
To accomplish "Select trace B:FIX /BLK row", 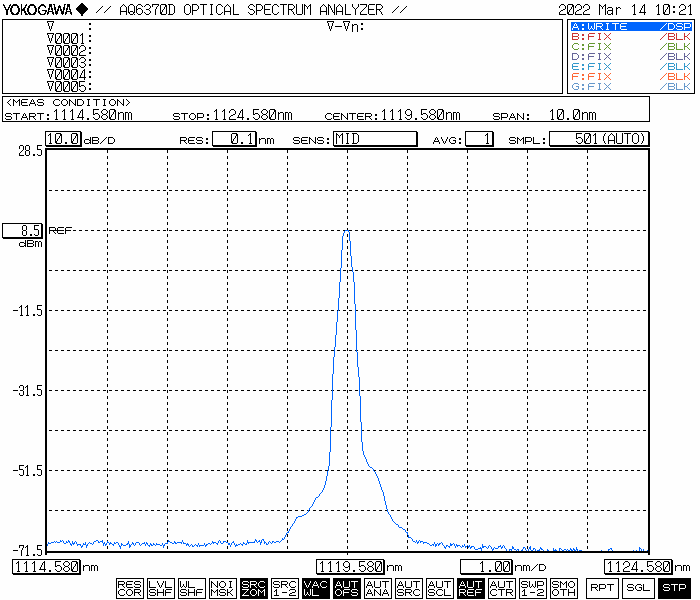I will click(x=630, y=37).
